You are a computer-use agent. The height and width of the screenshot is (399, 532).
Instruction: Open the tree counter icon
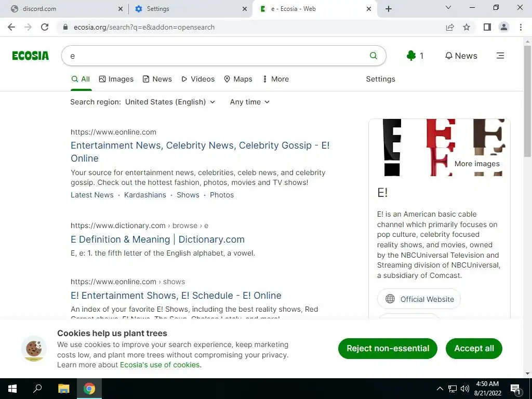click(x=415, y=56)
